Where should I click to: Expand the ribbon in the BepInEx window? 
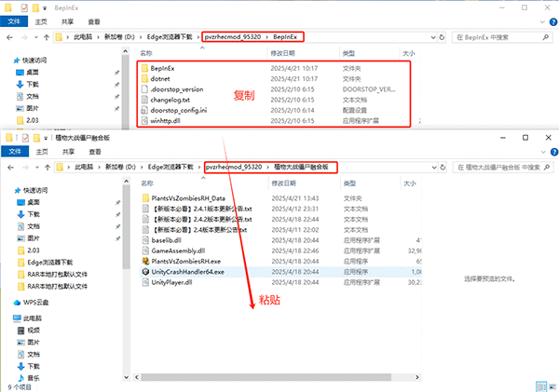pyautogui.click(x=538, y=19)
